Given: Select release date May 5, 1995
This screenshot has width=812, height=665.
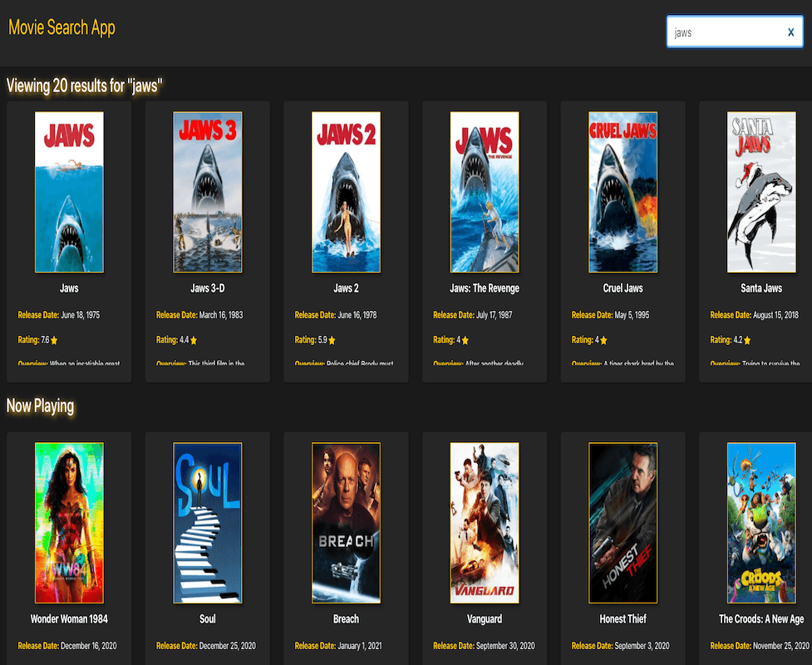Looking at the screenshot, I should tap(632, 315).
